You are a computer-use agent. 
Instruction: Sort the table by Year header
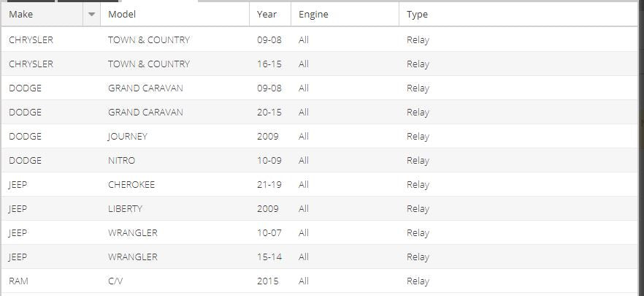[x=267, y=15]
